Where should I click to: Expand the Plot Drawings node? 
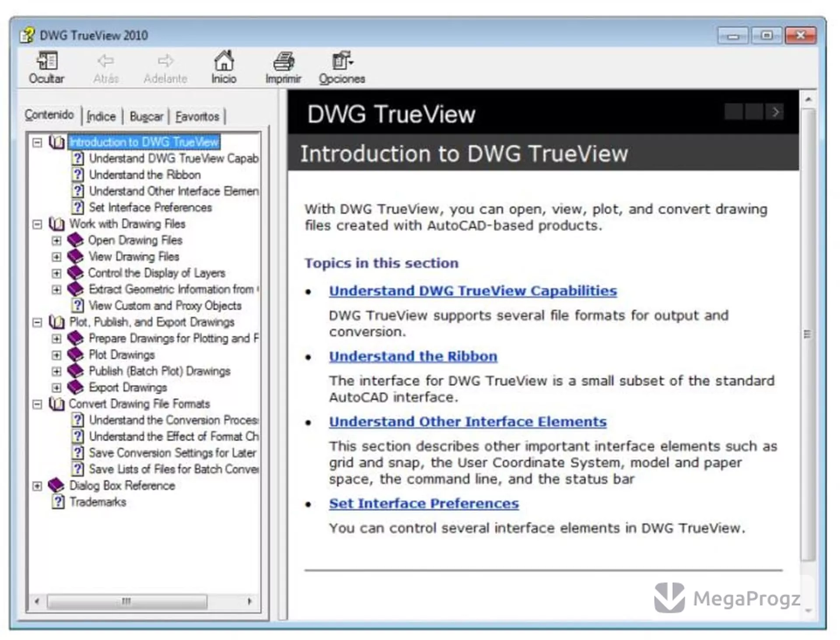[56, 355]
